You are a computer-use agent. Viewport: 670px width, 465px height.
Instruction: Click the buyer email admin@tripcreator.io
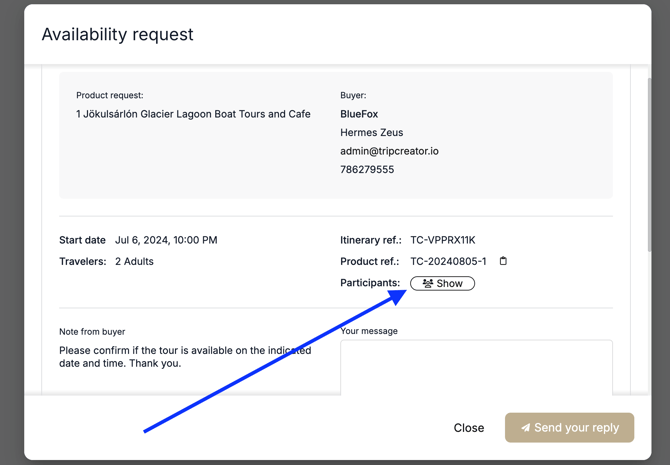point(389,151)
